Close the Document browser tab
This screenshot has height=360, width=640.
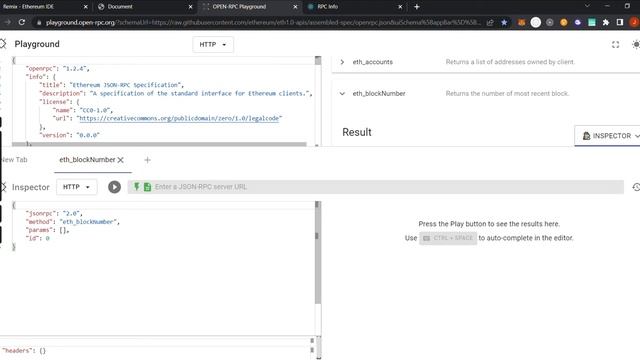(x=190, y=7)
